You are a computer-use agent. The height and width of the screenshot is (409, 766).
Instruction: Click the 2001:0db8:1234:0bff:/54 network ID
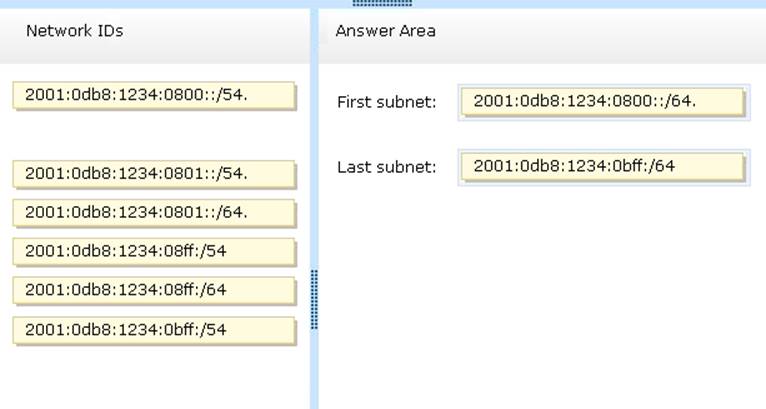[x=154, y=330]
